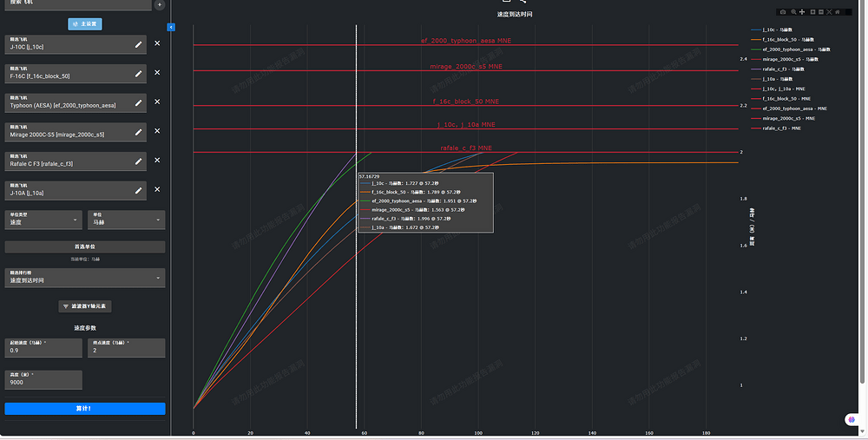Open the floating assistant icon at bottom right
This screenshot has height=440, width=868.
point(852,419)
